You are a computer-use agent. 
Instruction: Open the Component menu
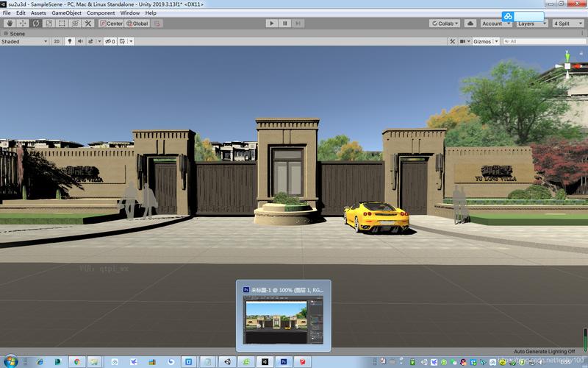[x=101, y=13]
